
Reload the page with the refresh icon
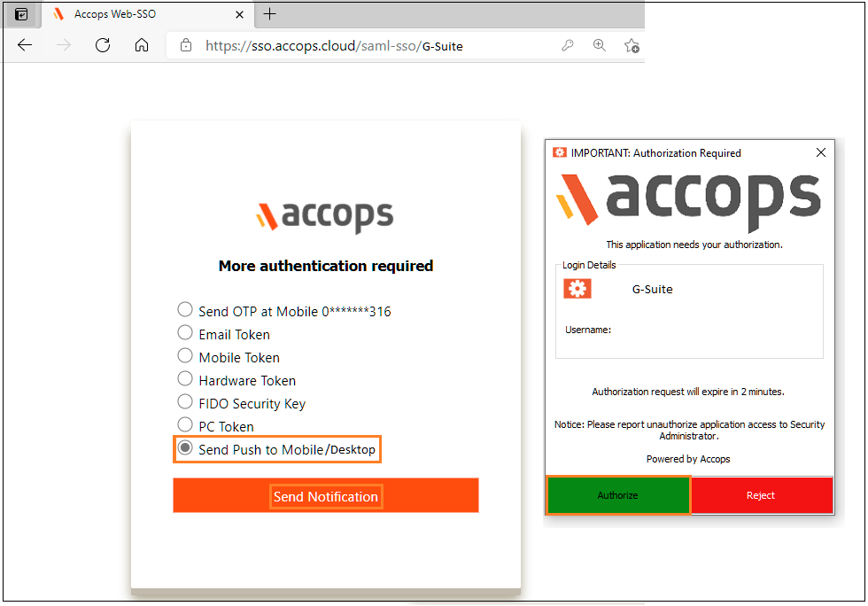103,45
